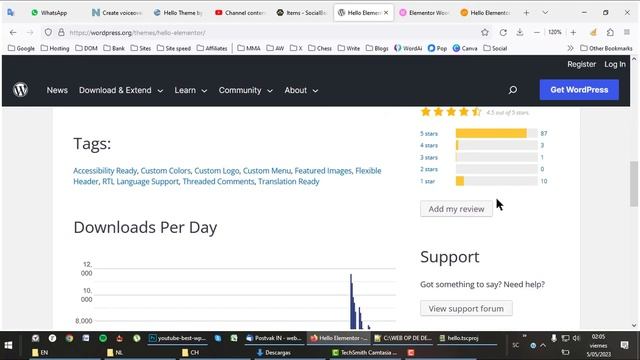Open the Featured Images tag link

click(x=323, y=171)
